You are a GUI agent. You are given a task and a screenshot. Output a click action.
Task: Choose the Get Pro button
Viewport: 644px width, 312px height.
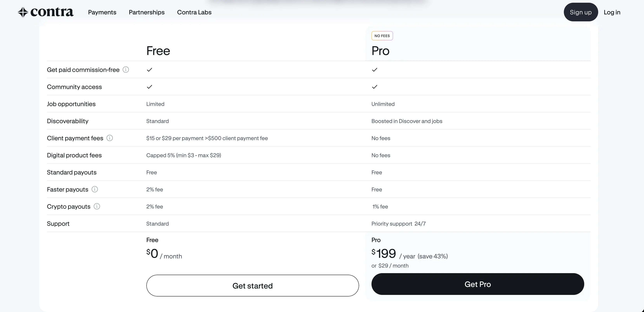(x=478, y=284)
